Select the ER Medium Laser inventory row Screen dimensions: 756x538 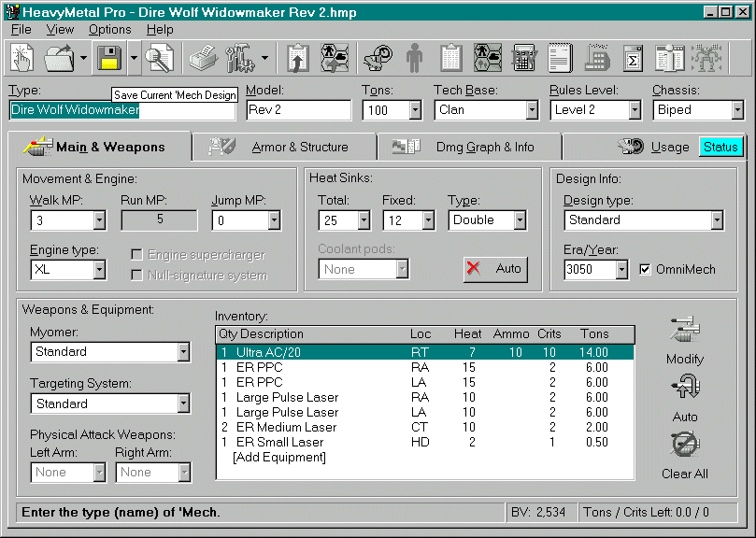coord(425,427)
